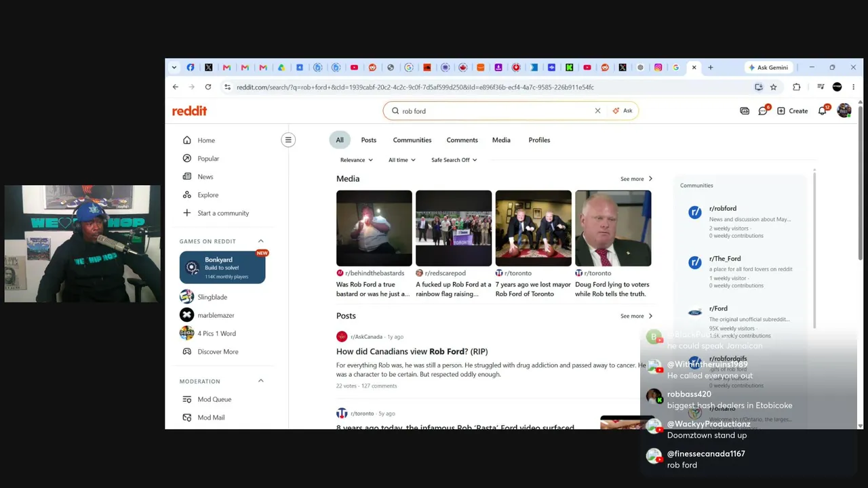The height and width of the screenshot is (488, 868).
Task: Open the media control icon in the toolbar
Action: [821, 87]
